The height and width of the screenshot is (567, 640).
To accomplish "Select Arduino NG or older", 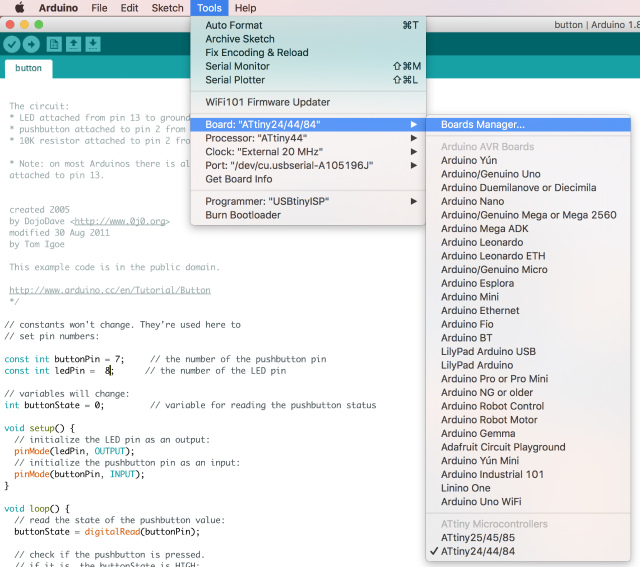I will coord(528,393).
